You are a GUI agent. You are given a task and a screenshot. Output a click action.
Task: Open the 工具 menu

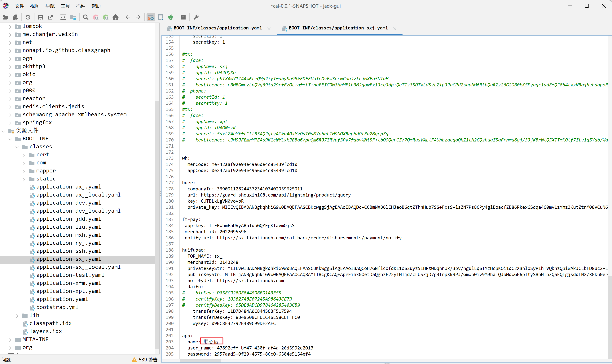tap(65, 6)
